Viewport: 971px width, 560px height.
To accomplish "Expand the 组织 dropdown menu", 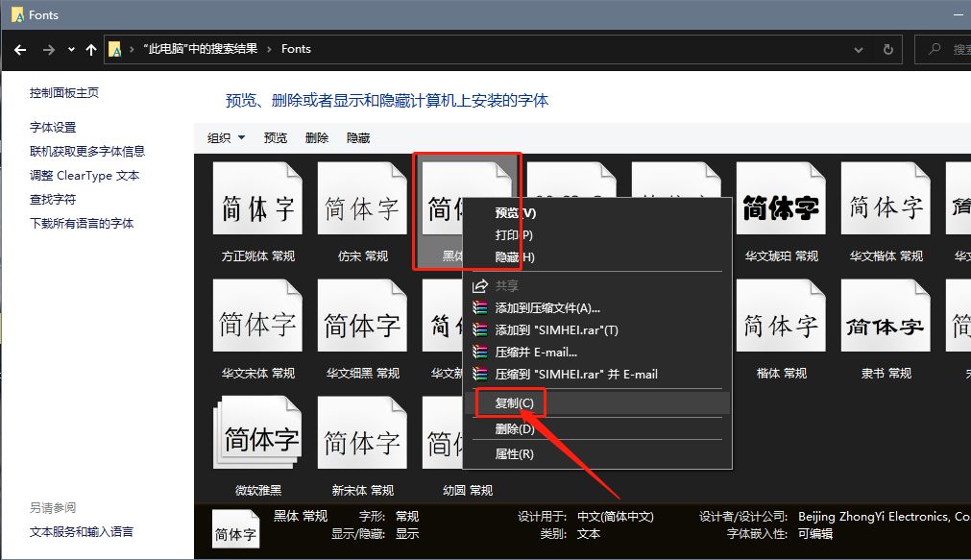I will click(x=226, y=138).
